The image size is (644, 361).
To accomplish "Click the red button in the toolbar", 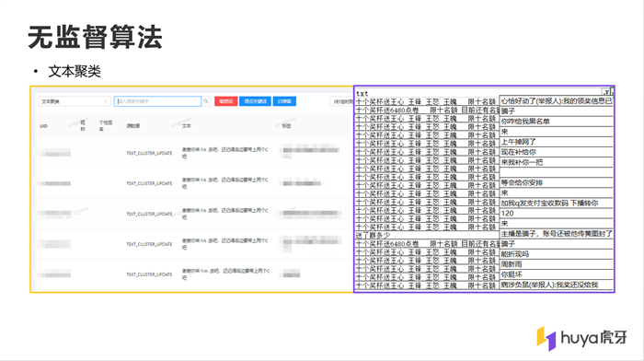I will click(x=226, y=101).
